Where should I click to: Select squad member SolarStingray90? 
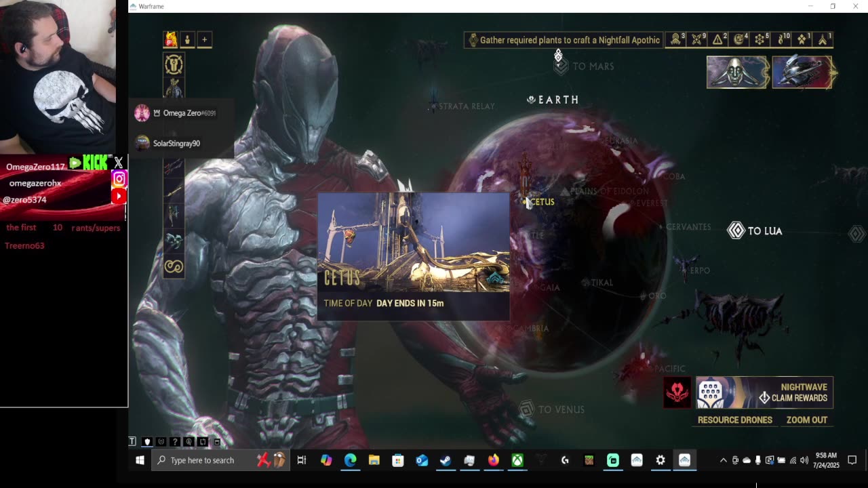(x=167, y=143)
